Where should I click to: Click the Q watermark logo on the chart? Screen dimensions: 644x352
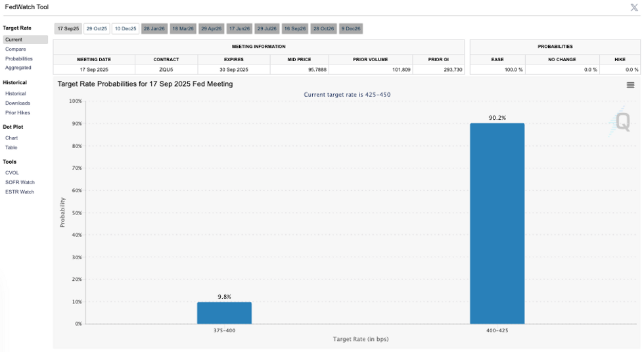click(622, 122)
